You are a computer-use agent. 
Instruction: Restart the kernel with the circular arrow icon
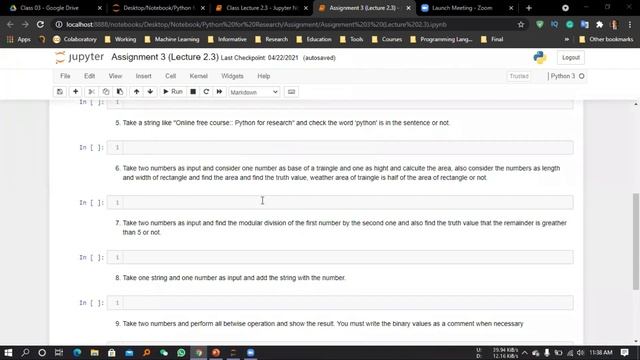coord(206,92)
